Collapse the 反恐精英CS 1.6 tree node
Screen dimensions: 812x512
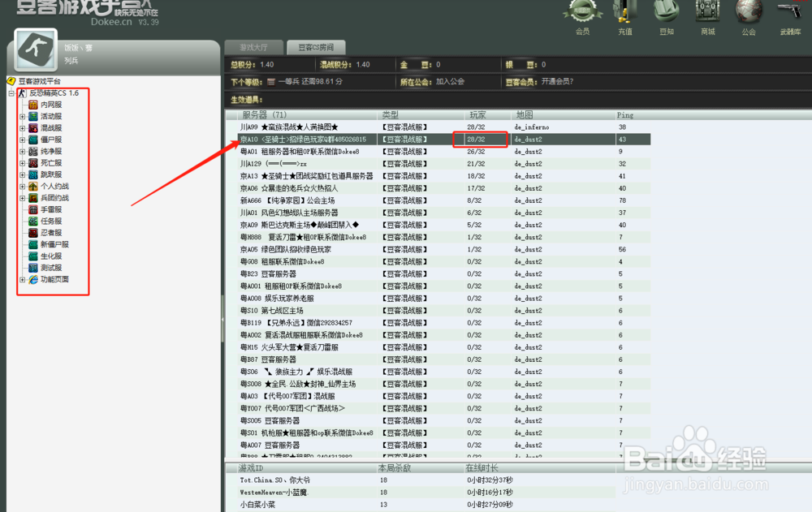[11, 93]
